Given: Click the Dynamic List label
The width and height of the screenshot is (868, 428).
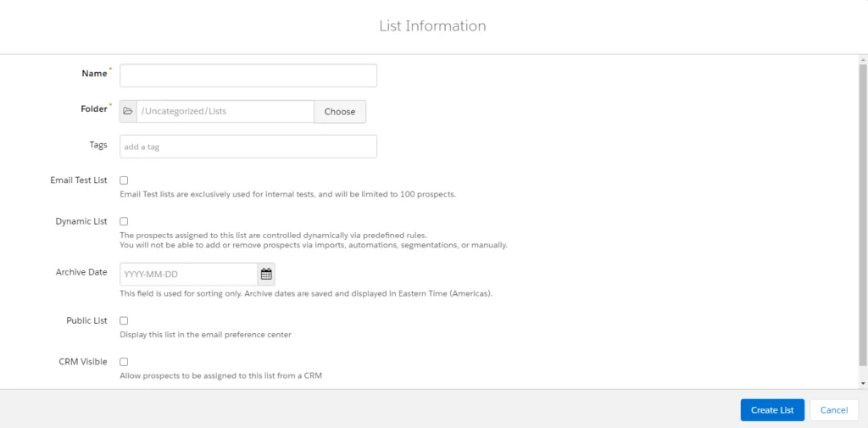Looking at the screenshot, I should (81, 221).
